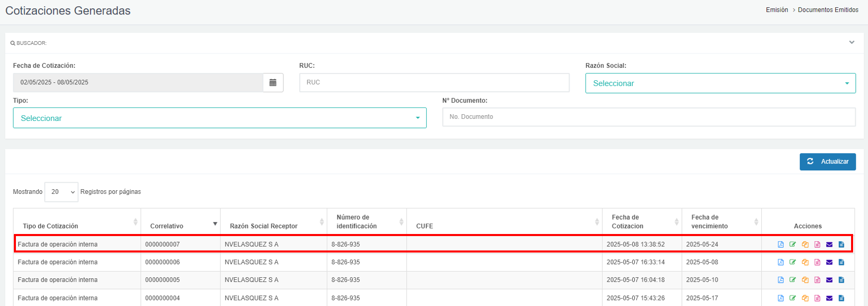This screenshot has width=868, height=306.
Task: Click the Emisión breadcrumb link
Action: pyautogui.click(x=777, y=10)
